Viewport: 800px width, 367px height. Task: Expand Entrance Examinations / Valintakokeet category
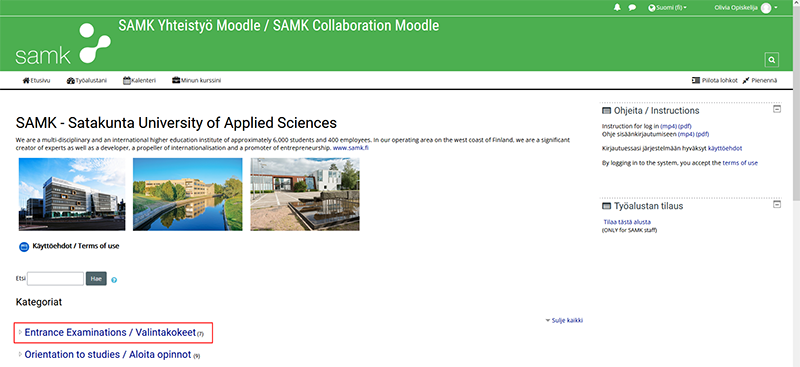(x=20, y=332)
